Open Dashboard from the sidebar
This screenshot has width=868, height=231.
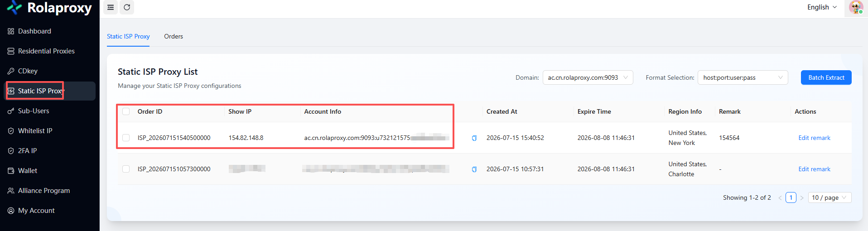[50, 31]
